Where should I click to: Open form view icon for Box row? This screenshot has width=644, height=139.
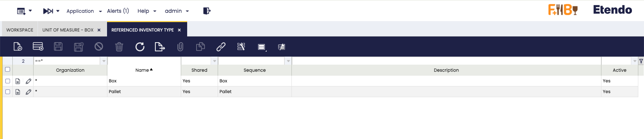18,81
